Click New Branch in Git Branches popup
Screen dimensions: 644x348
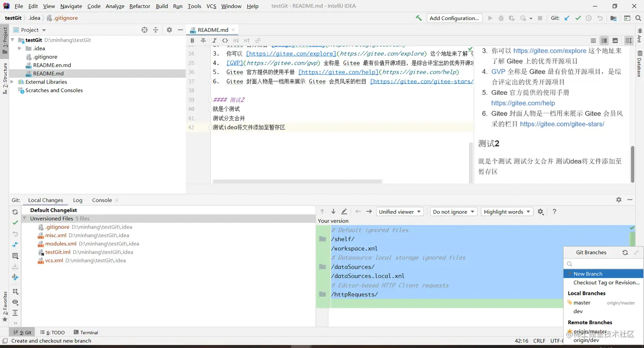603,274
